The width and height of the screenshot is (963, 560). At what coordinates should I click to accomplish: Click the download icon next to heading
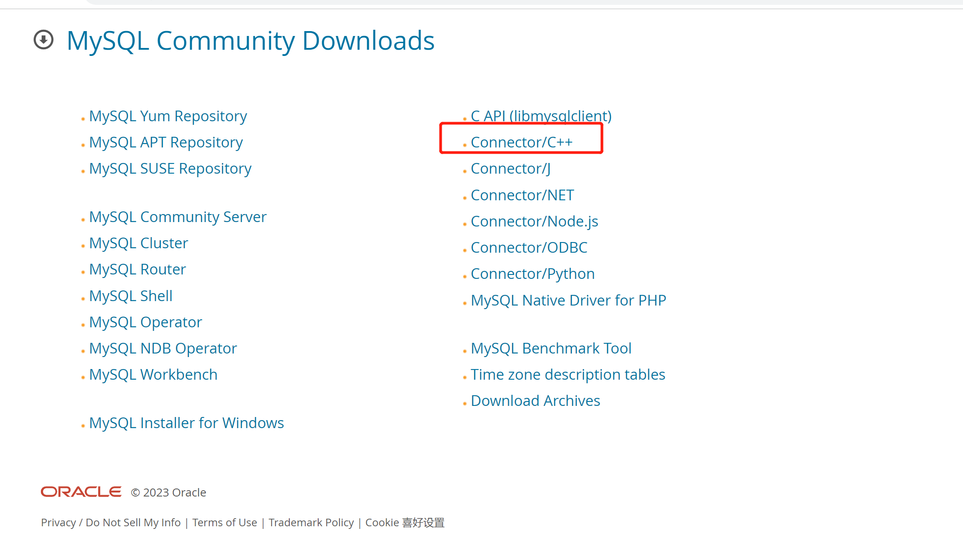(x=46, y=40)
